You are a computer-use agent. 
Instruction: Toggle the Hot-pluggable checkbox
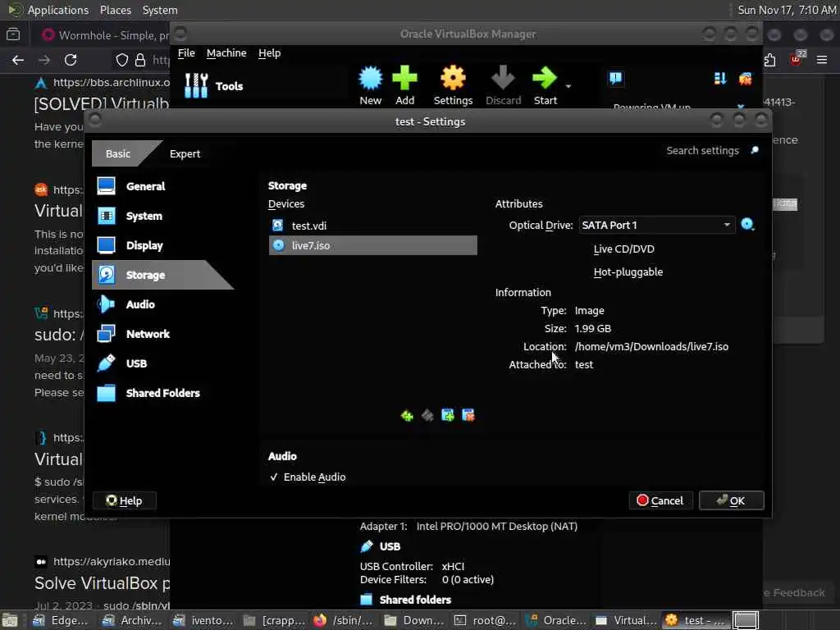point(628,272)
